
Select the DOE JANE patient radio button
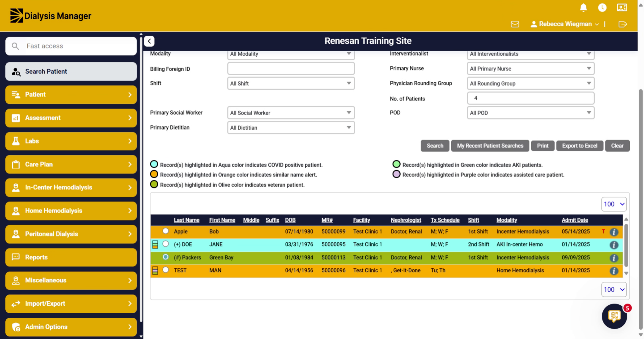(x=166, y=244)
